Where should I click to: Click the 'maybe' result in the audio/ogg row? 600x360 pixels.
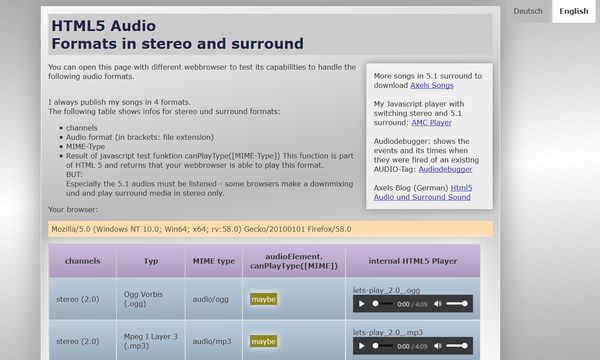click(x=264, y=299)
